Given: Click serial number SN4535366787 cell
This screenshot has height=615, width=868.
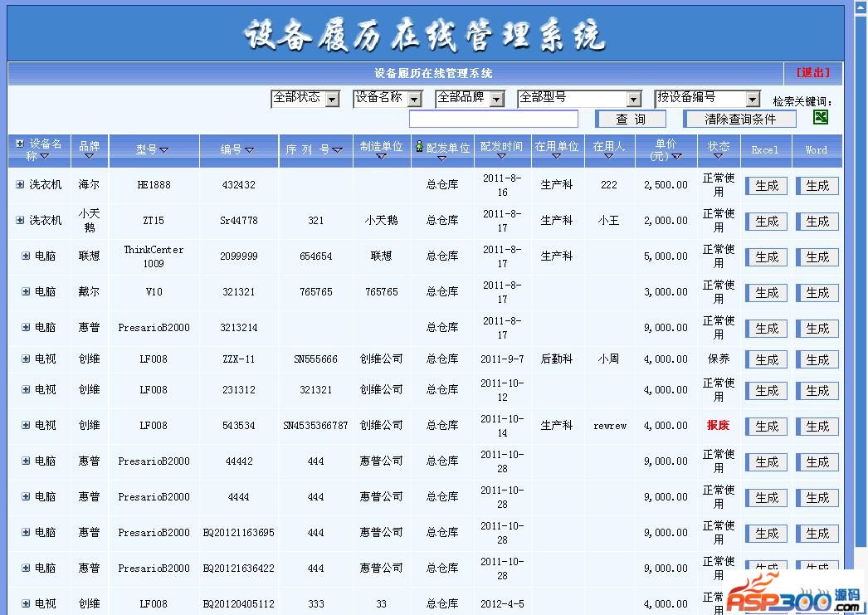Looking at the screenshot, I should (315, 425).
